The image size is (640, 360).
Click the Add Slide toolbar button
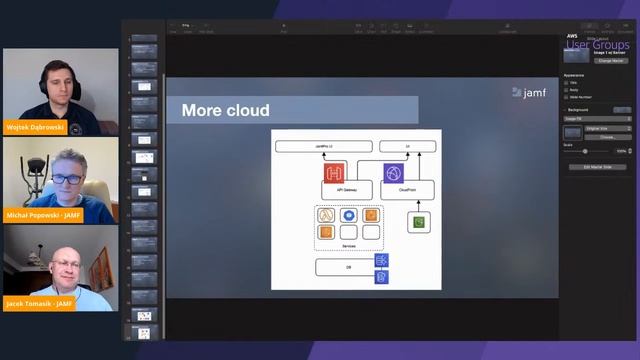pyautogui.click(x=206, y=28)
